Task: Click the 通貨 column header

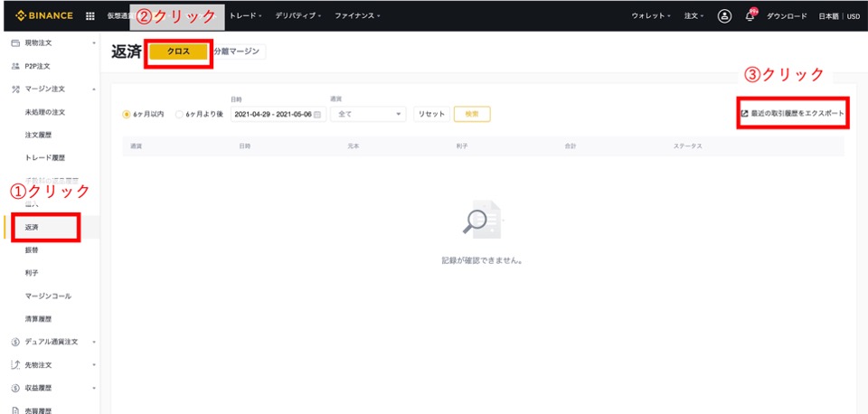Action: (137, 146)
